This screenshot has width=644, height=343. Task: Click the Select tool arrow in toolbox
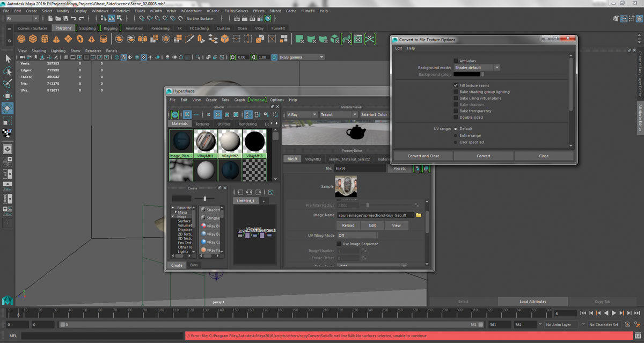[8, 59]
